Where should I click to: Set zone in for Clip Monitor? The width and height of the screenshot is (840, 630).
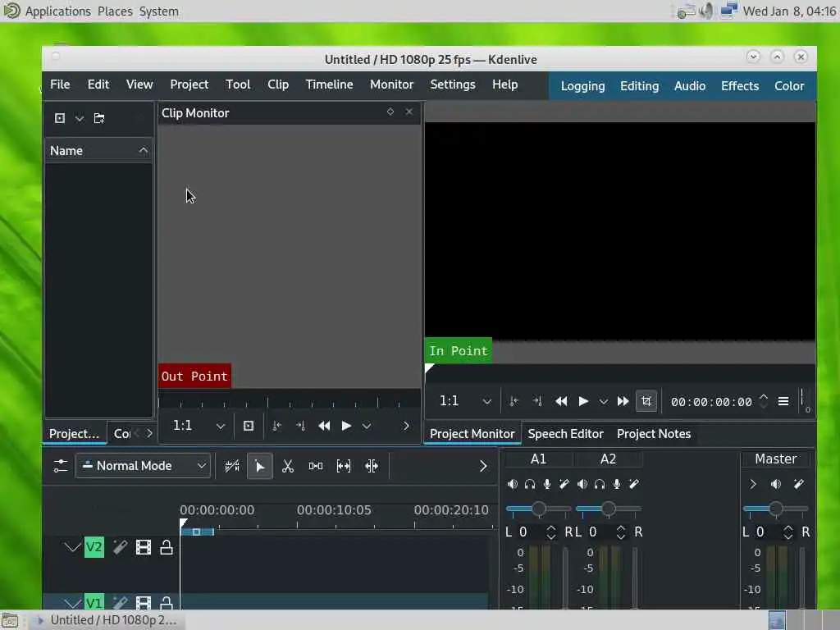pos(277,426)
